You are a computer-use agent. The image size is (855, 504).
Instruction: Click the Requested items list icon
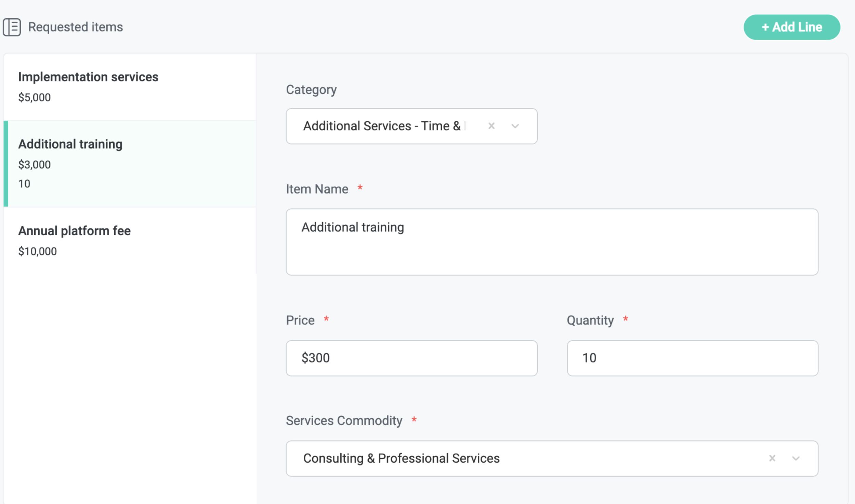12,27
